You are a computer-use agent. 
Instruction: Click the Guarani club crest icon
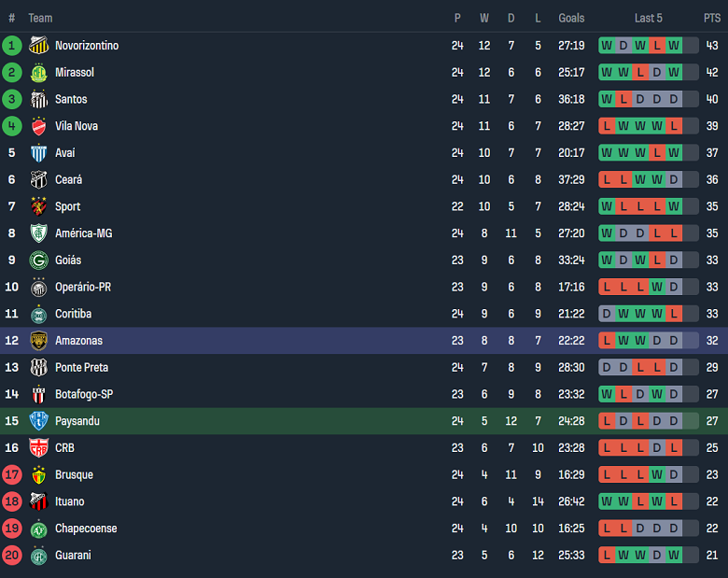tap(38, 556)
